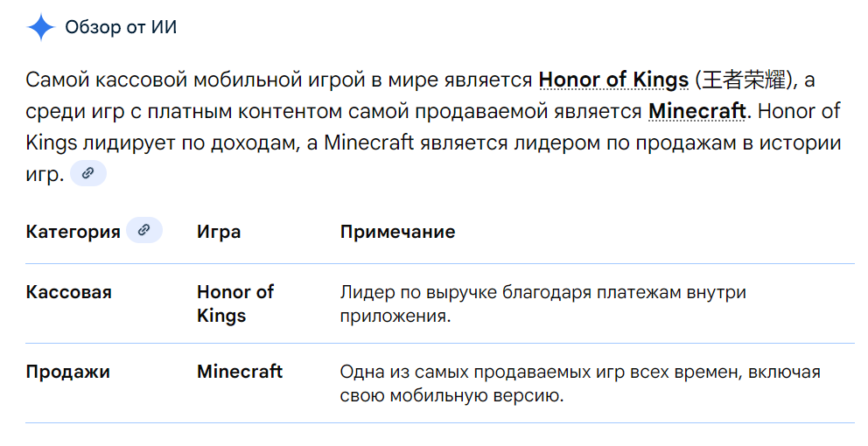Open the underlined Honor of Kings link
This screenshot has width=868, height=446.
tap(613, 80)
